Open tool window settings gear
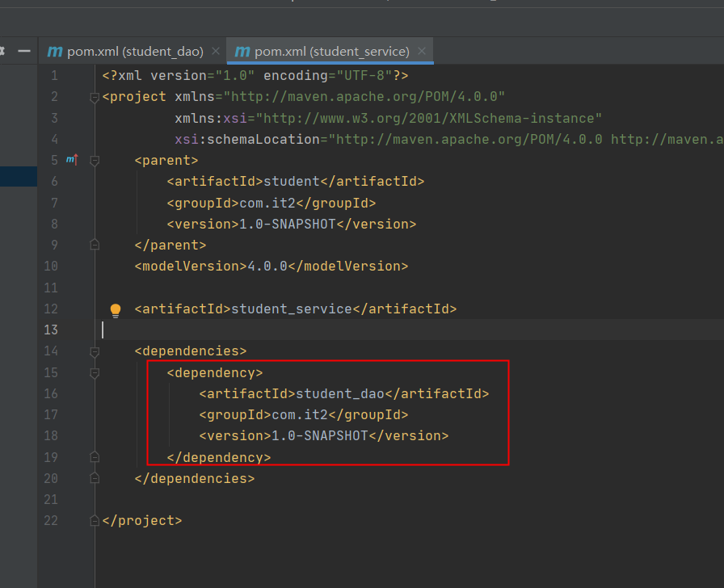The image size is (724, 588). coord(2,51)
